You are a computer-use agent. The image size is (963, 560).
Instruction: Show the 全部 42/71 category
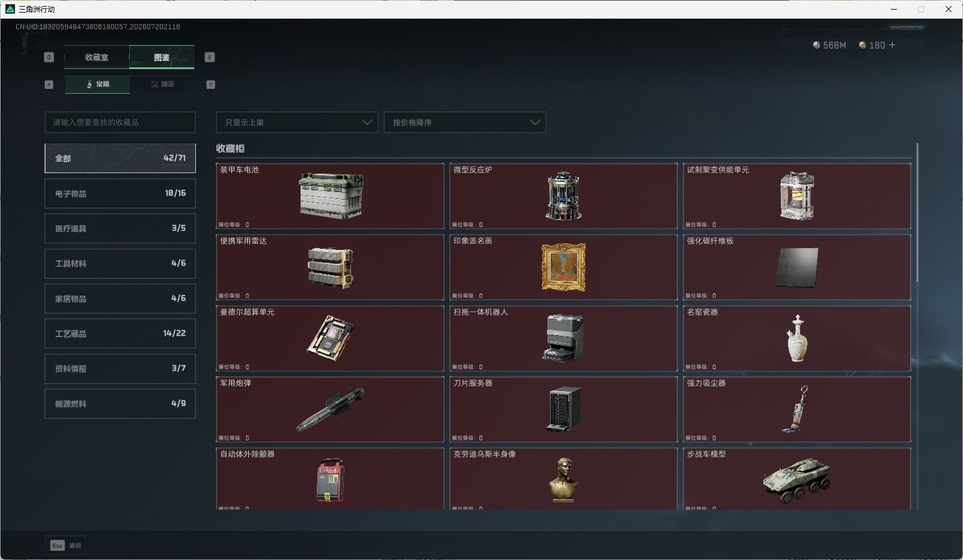120,158
